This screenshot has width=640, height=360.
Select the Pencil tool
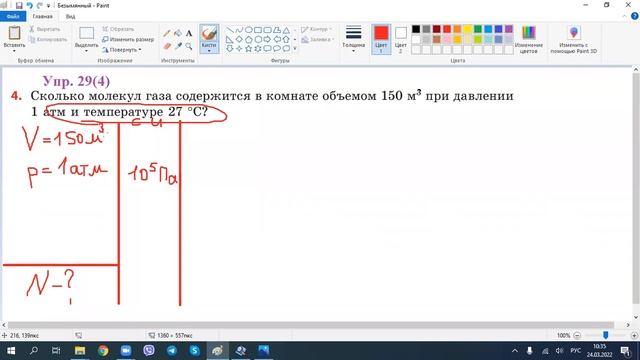point(167,33)
